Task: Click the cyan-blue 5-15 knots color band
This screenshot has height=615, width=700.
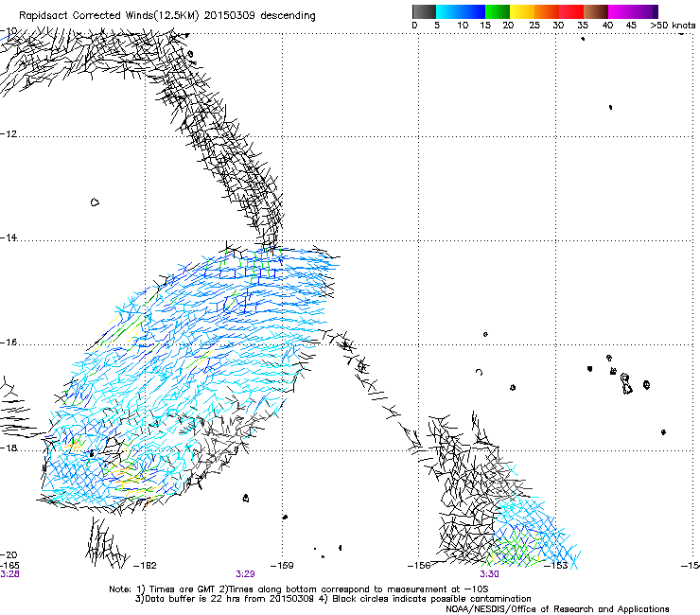Action: [461, 11]
